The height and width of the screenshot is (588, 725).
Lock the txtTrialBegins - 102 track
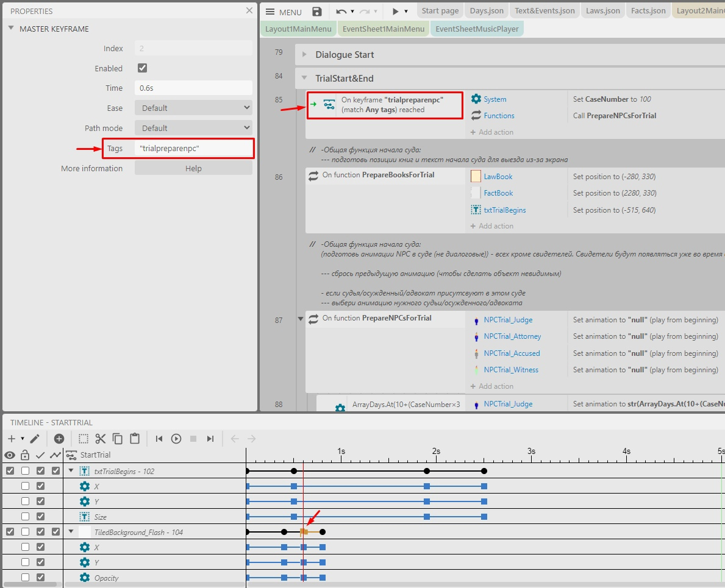(x=26, y=470)
